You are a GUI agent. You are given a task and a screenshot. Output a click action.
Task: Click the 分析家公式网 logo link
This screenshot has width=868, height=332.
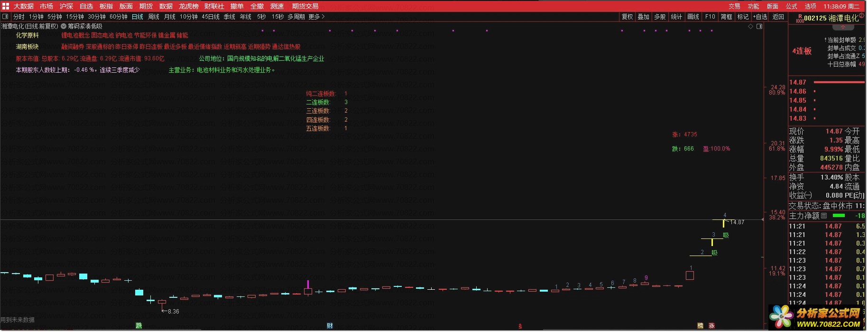(818, 317)
